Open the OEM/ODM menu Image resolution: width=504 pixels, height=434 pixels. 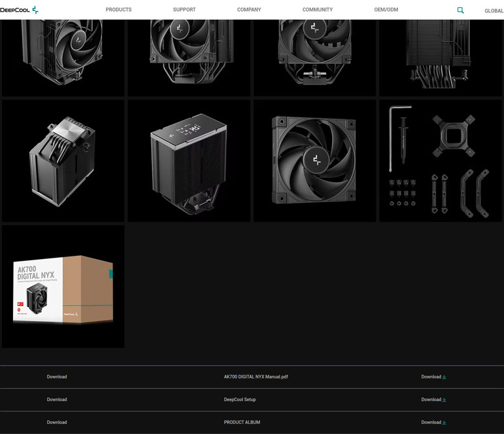point(386,10)
